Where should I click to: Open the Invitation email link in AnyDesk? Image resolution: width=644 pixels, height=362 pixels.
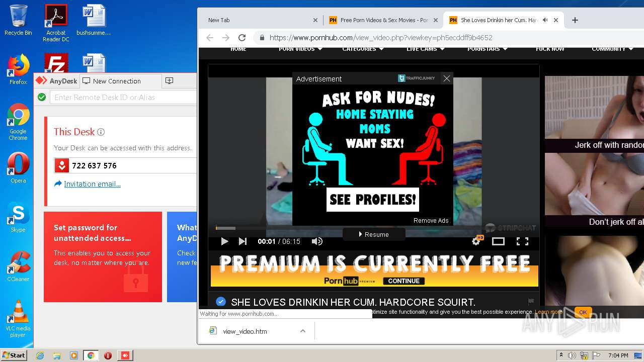(92, 184)
